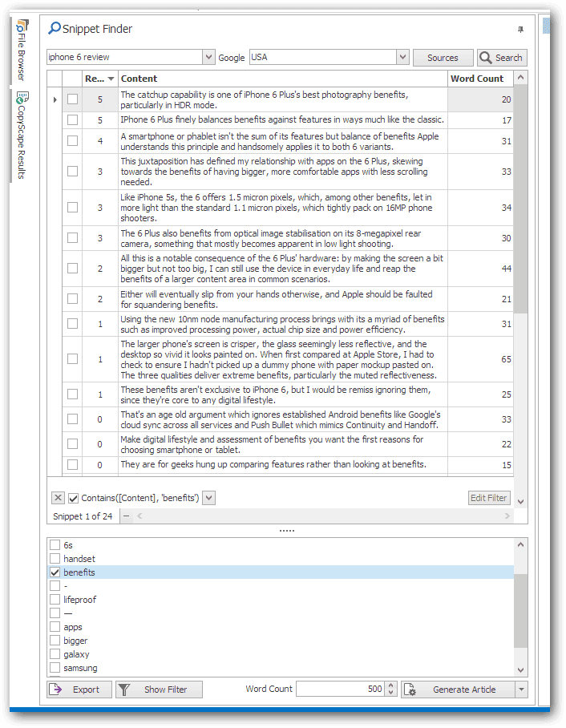The height and width of the screenshot is (728, 566).
Task: Check the '1.5 micron pixels' snippet checkbox
Action: [72, 207]
